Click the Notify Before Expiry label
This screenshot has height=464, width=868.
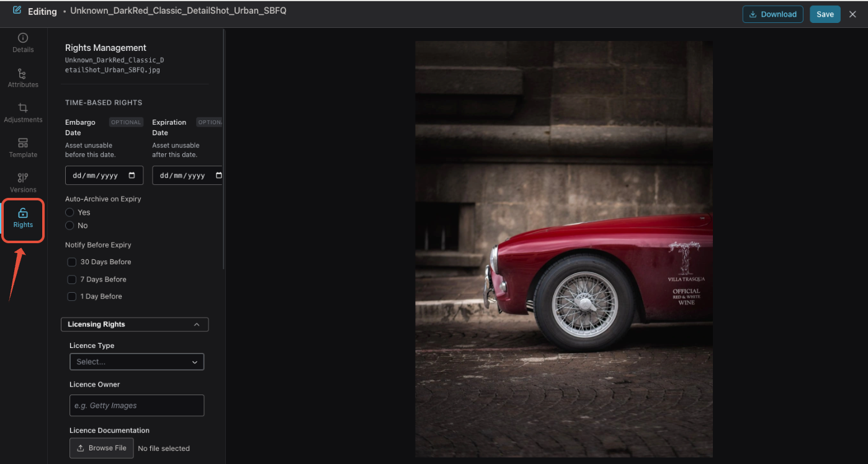tap(98, 245)
